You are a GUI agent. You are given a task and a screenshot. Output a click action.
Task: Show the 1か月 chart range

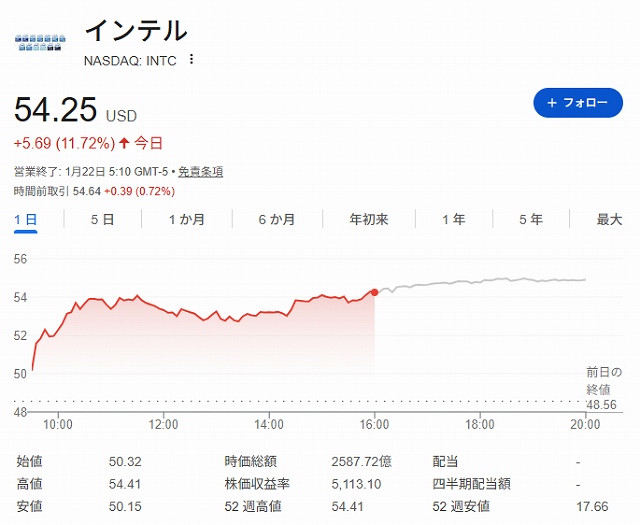click(x=187, y=220)
